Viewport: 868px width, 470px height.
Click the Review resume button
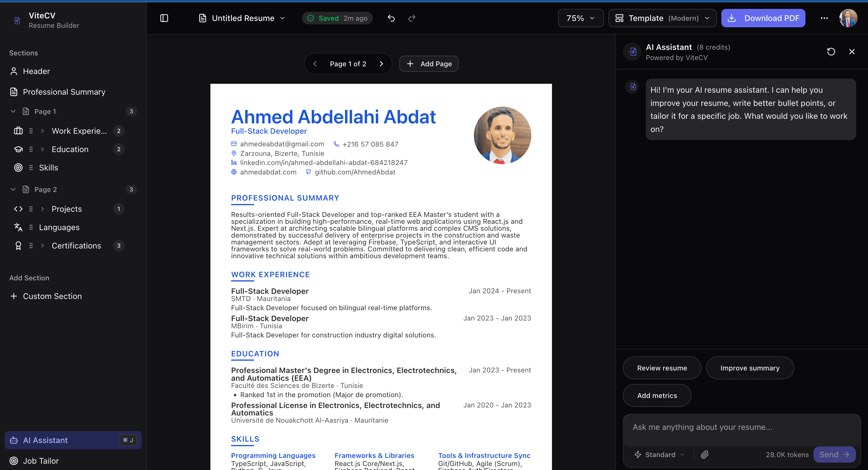coord(661,368)
